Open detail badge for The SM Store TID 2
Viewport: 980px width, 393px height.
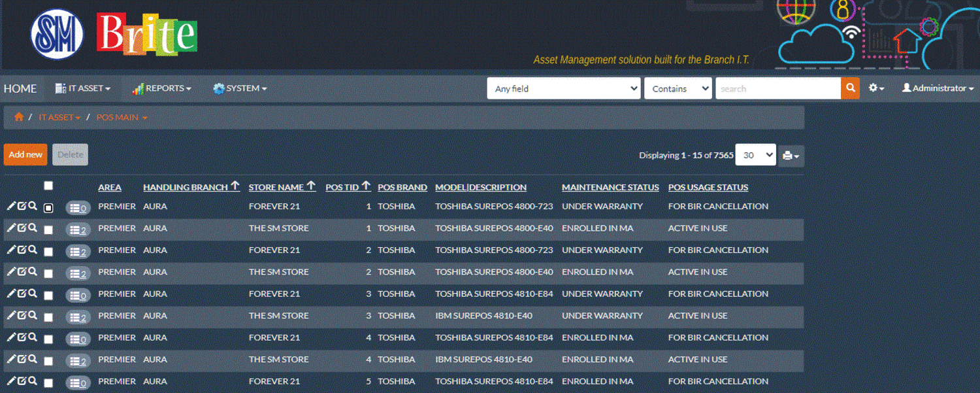78,273
